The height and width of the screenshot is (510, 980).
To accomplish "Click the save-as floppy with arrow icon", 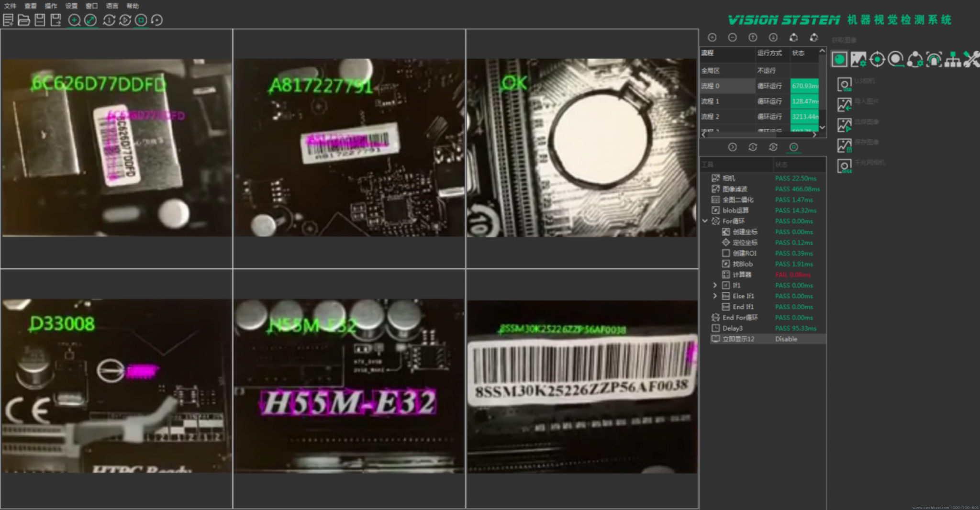I will pyautogui.click(x=56, y=20).
